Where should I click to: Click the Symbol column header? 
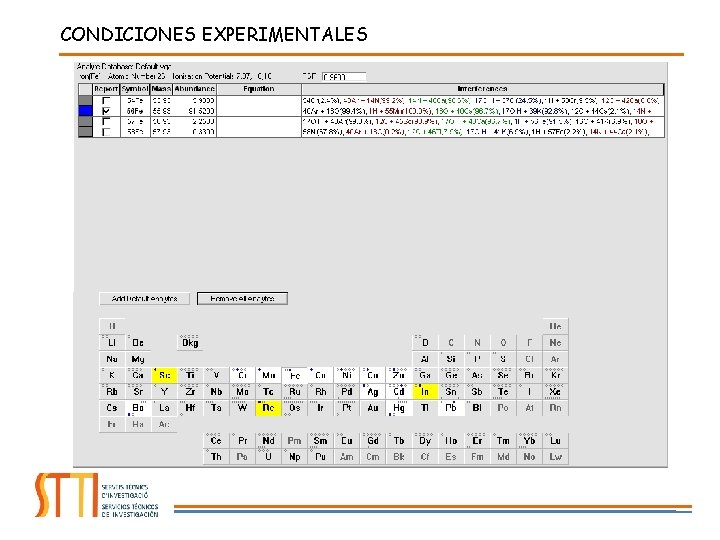(x=135, y=89)
